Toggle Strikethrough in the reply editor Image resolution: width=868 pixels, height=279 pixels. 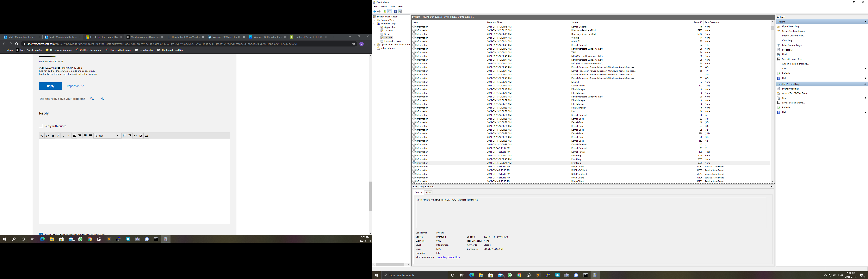(x=69, y=136)
